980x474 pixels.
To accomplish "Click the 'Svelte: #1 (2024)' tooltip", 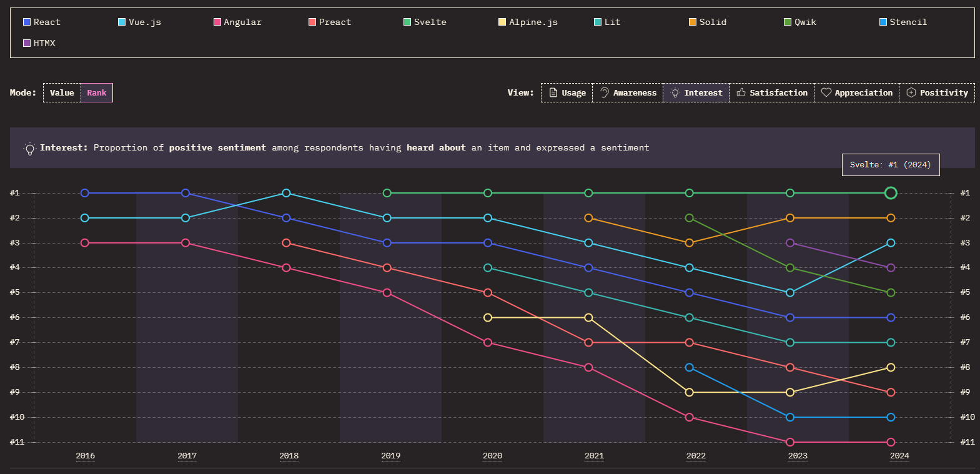I will click(x=891, y=165).
